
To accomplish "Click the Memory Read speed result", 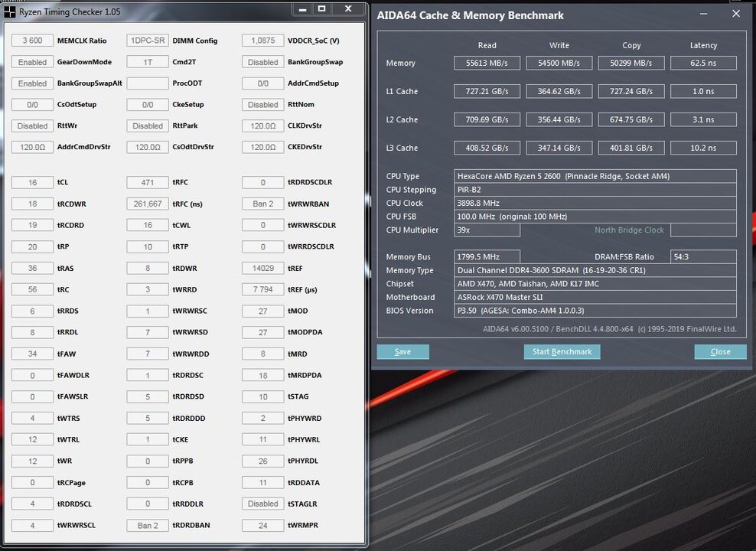I will (x=487, y=64).
